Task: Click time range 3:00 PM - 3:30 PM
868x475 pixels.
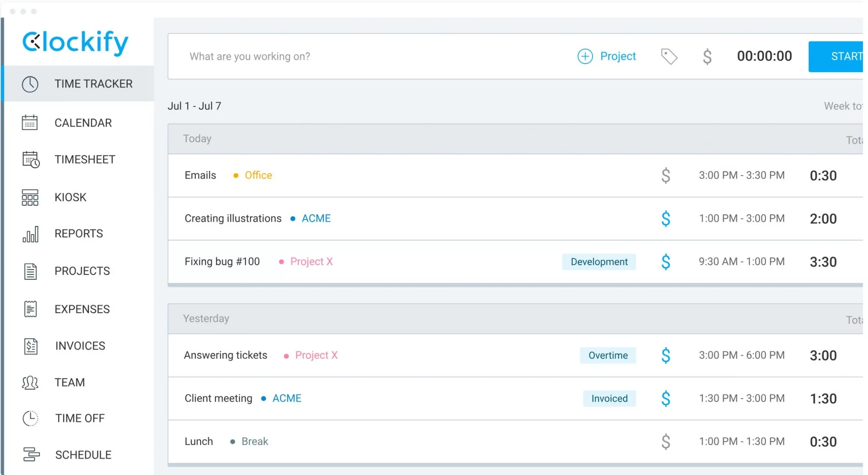Action: (742, 175)
